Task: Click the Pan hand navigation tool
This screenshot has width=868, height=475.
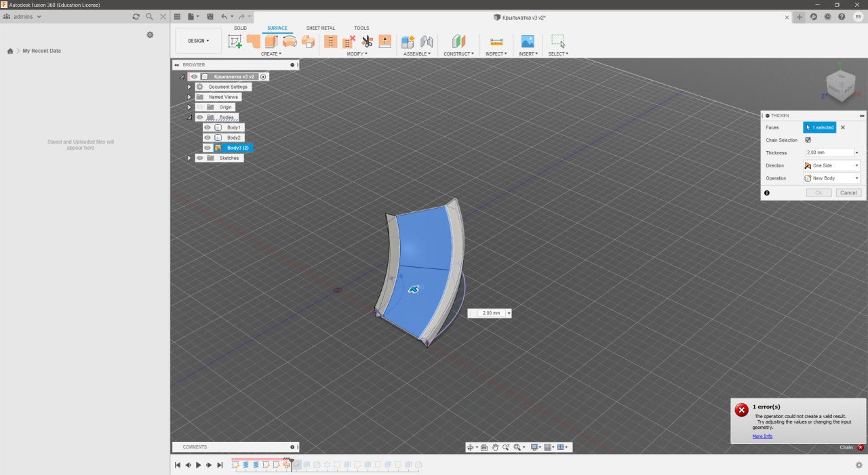Action: (x=495, y=447)
